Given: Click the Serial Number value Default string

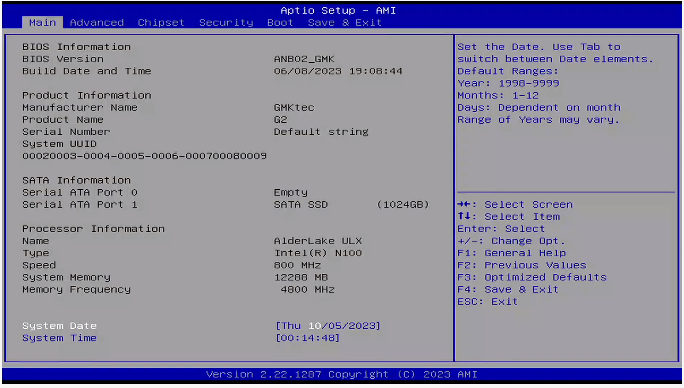Looking at the screenshot, I should click(321, 132).
